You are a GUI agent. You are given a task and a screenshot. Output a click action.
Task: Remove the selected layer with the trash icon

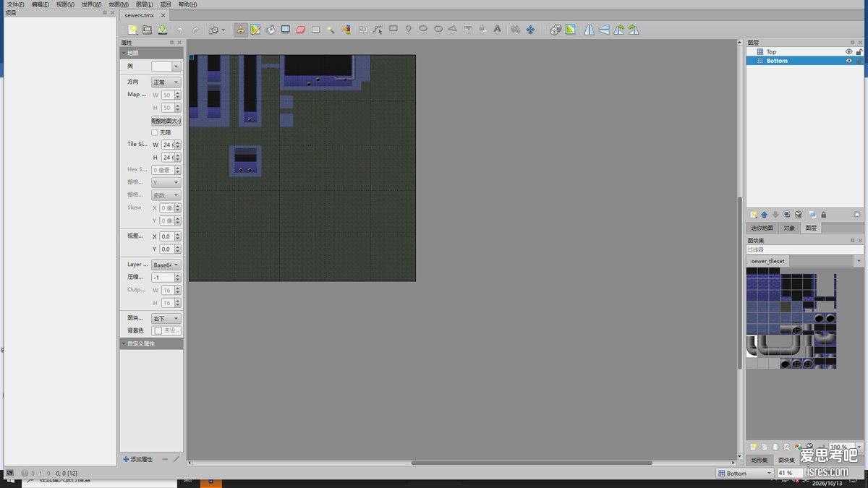798,215
